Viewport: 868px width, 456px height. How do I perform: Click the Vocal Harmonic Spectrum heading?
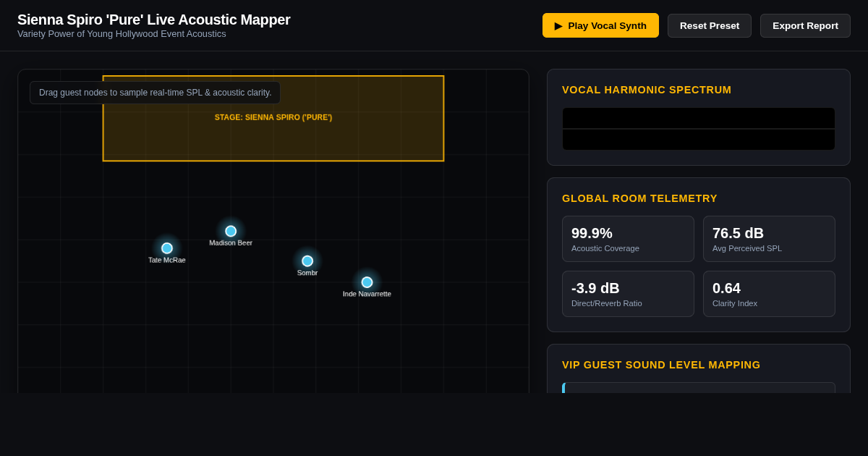(x=647, y=90)
